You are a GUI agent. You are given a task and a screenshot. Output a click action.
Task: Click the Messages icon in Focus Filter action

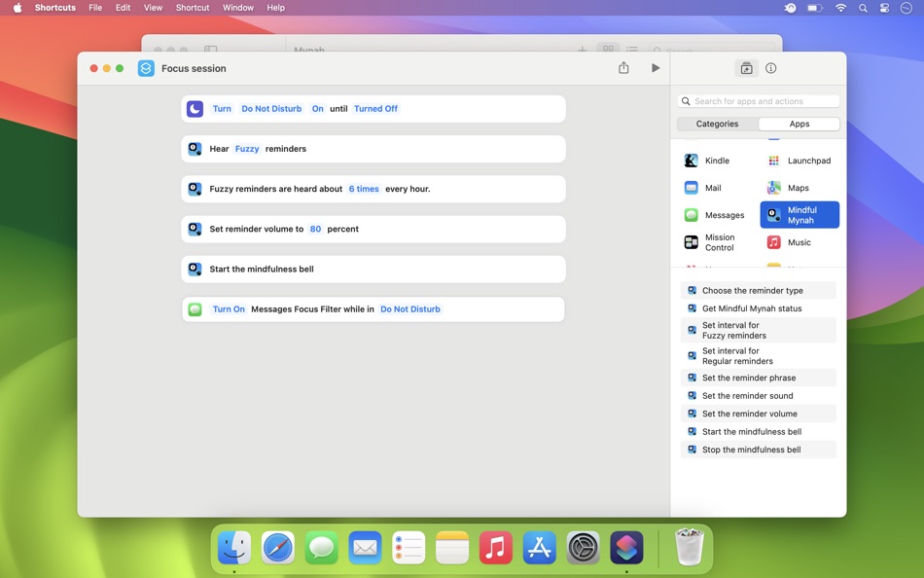point(195,309)
